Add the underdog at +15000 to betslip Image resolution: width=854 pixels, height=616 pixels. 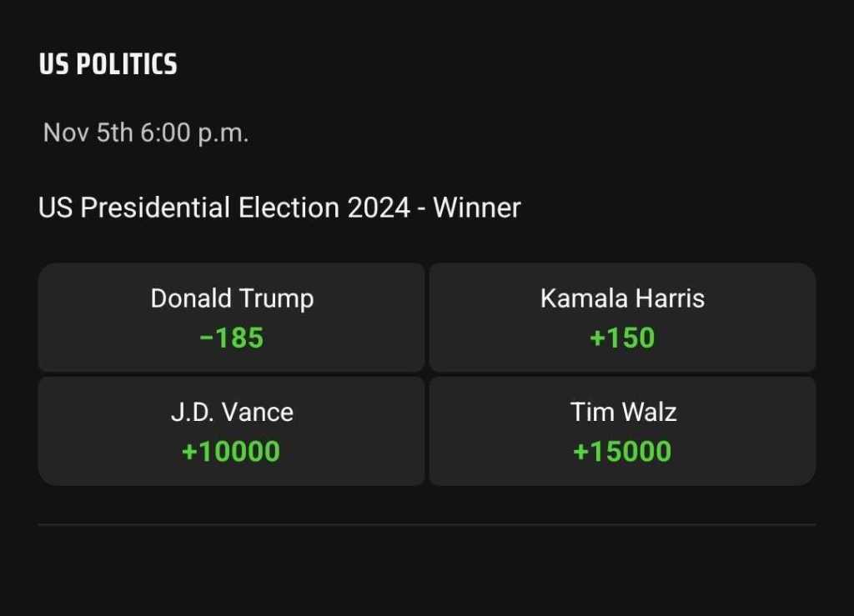pos(622,431)
